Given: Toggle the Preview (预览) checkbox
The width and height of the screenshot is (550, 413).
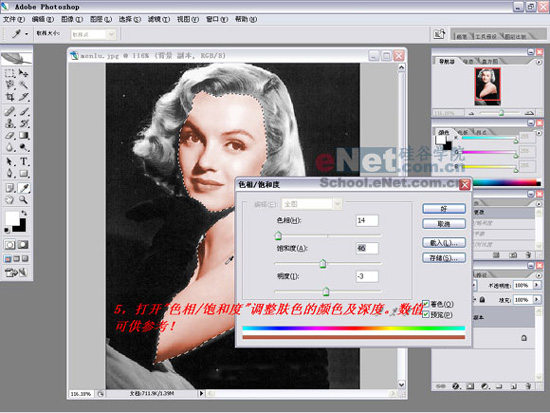Looking at the screenshot, I should point(426,314).
